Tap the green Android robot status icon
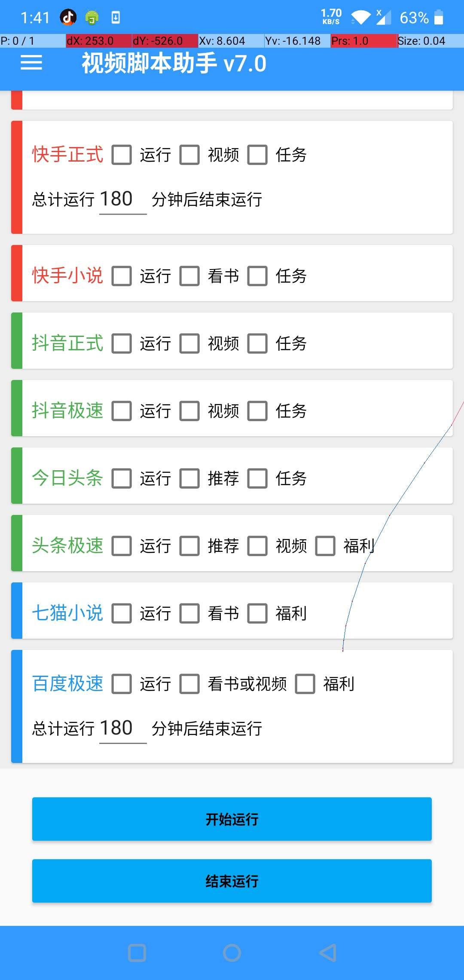The height and width of the screenshot is (980, 464). [x=92, y=18]
